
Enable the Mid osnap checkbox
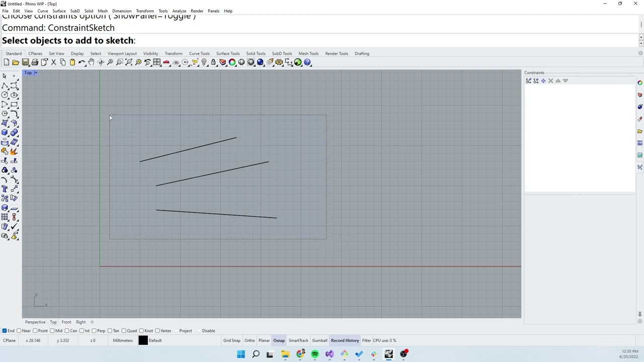point(52,331)
